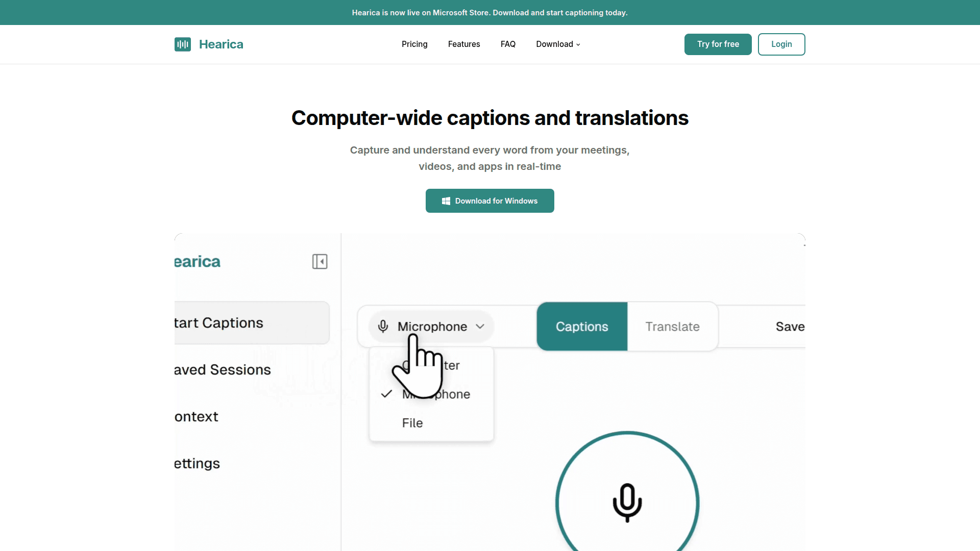Switch to the Translate mode tab
This screenshot has width=980, height=551.
[x=672, y=327]
